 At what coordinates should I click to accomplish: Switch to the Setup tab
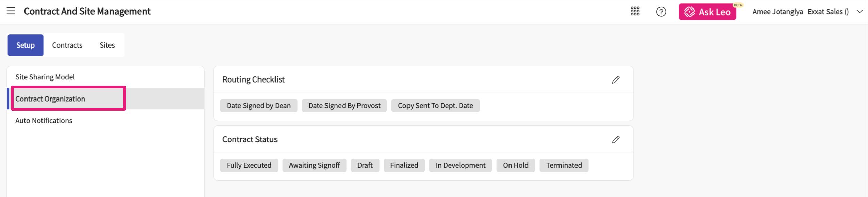(26, 45)
